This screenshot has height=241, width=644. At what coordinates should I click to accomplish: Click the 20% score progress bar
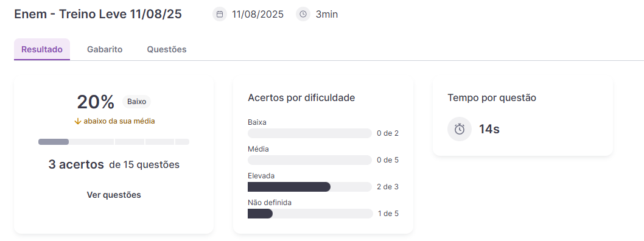pos(114,142)
